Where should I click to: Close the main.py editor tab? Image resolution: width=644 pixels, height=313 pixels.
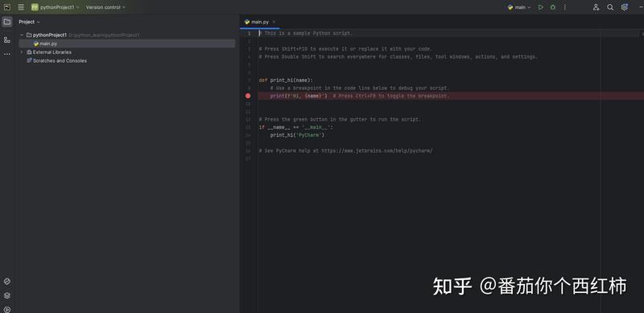274,22
